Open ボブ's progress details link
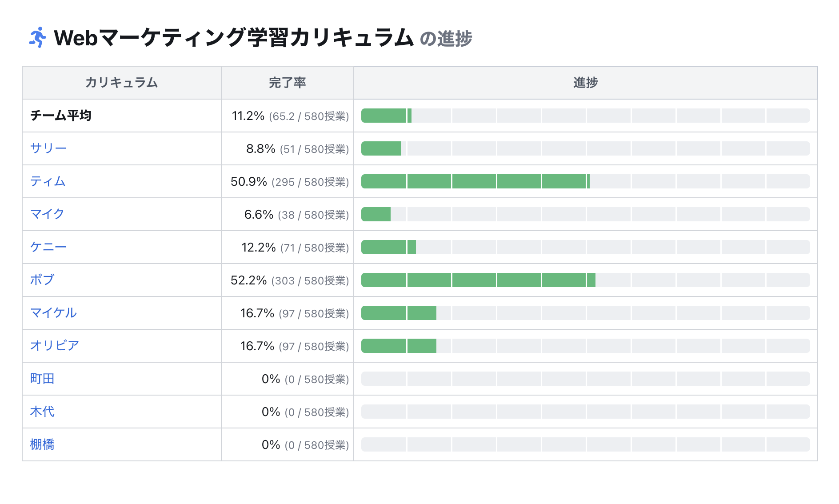Viewport: 839px width, 504px height. [42, 280]
